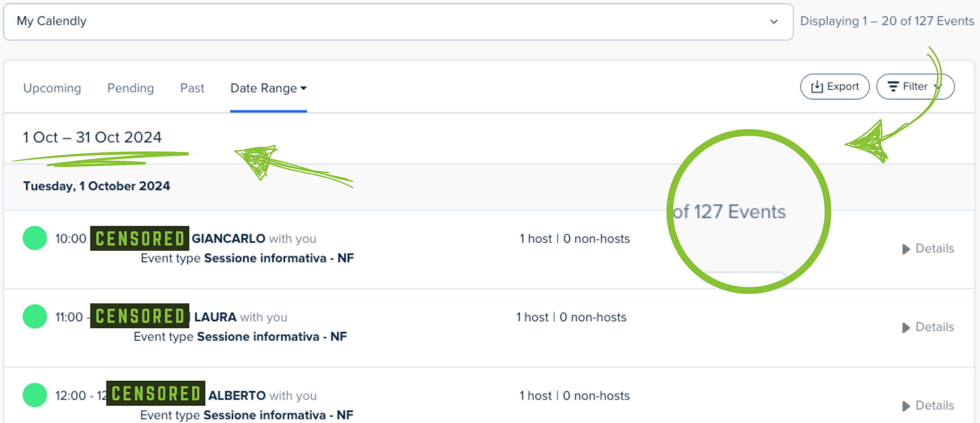Open the My Calendly dropdown chevron

[x=773, y=22]
